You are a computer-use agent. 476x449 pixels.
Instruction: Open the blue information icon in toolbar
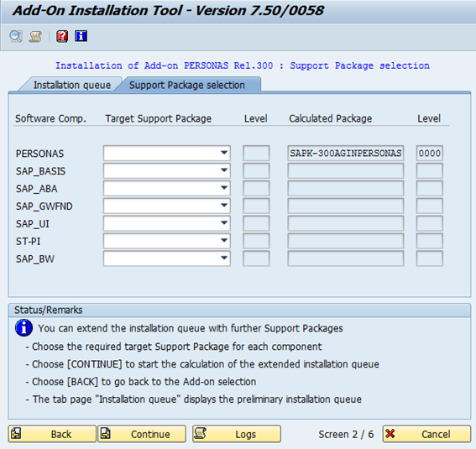[81, 36]
